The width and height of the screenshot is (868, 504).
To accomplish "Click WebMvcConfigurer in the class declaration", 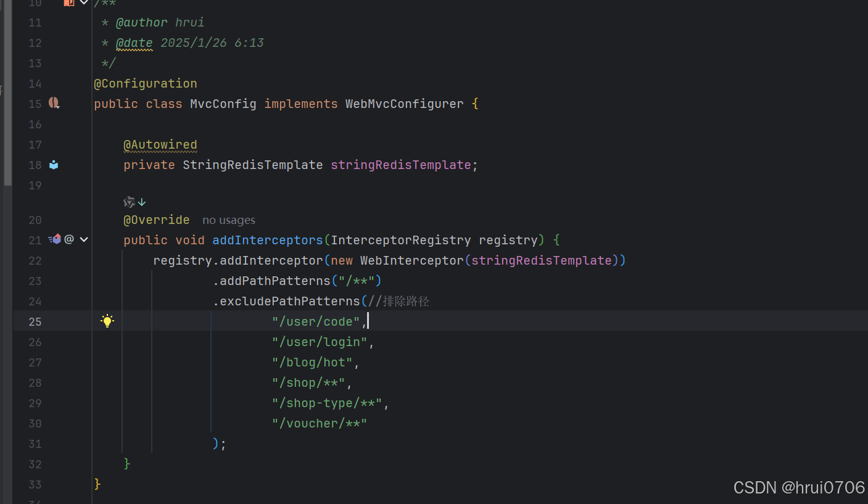I will pyautogui.click(x=404, y=104).
